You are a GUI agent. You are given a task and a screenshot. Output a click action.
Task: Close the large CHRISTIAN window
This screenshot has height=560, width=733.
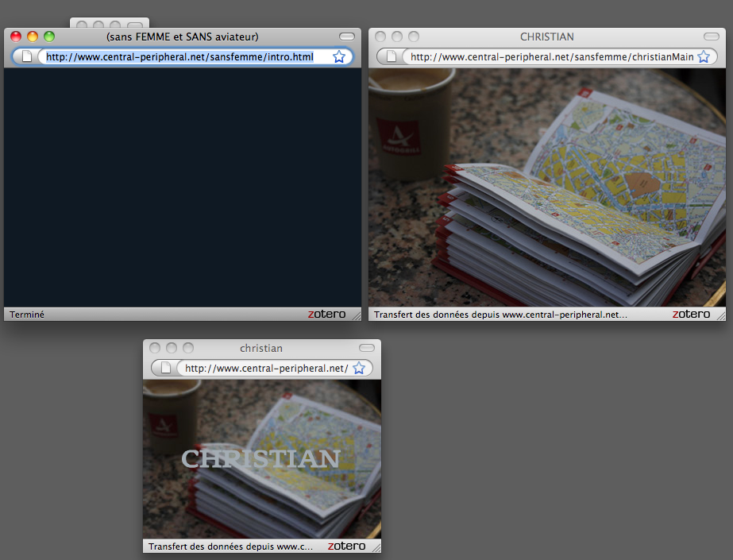[380, 37]
